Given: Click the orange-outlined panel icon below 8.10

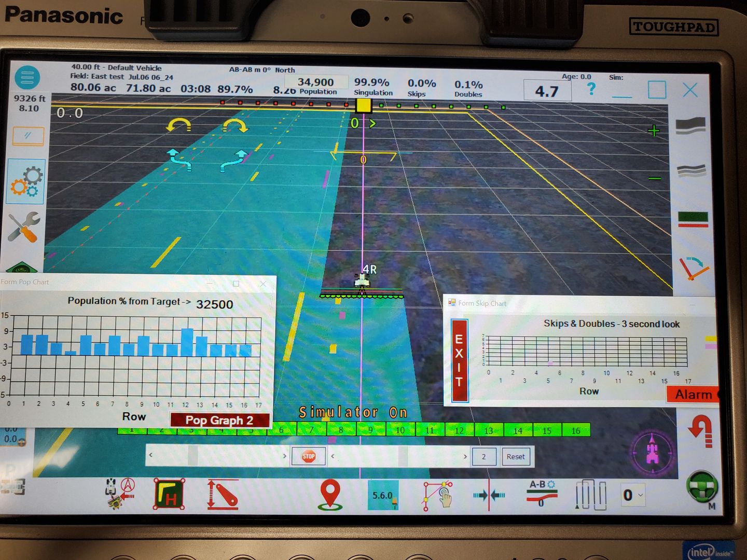Looking at the screenshot, I should (28, 136).
